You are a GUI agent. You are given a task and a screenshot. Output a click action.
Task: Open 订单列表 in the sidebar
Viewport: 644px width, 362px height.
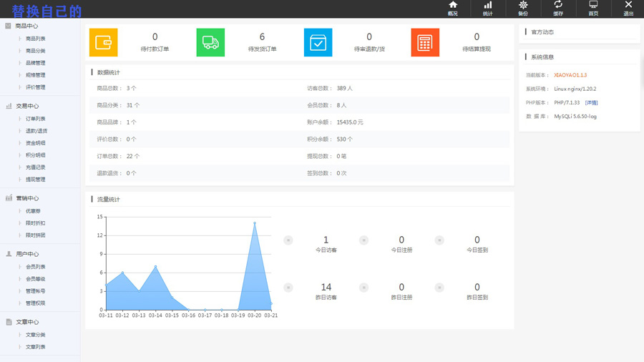click(x=35, y=119)
